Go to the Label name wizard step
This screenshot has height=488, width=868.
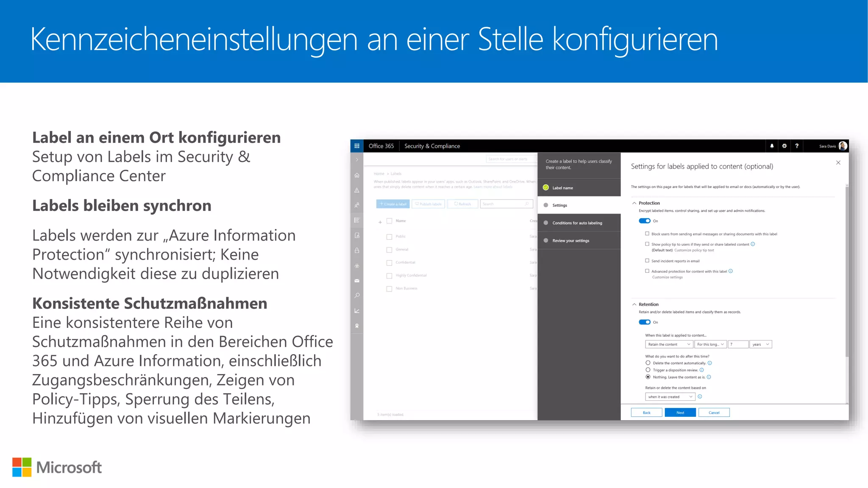click(x=579, y=188)
